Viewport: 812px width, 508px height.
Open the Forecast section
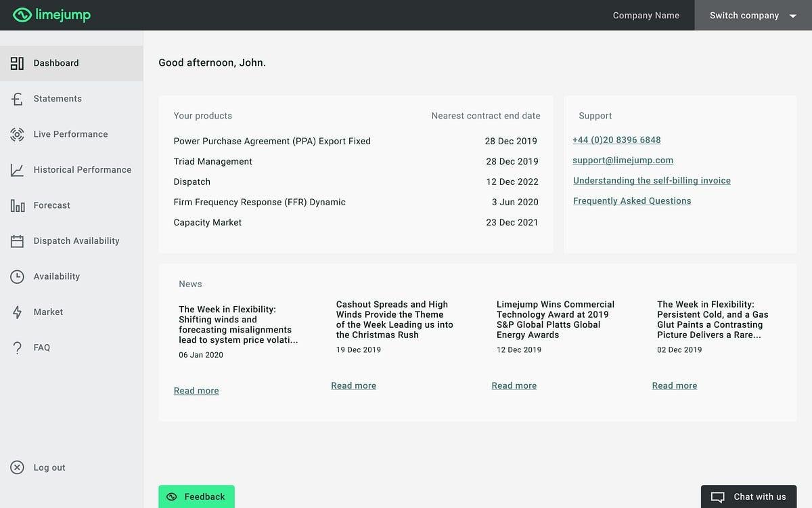click(x=71, y=205)
